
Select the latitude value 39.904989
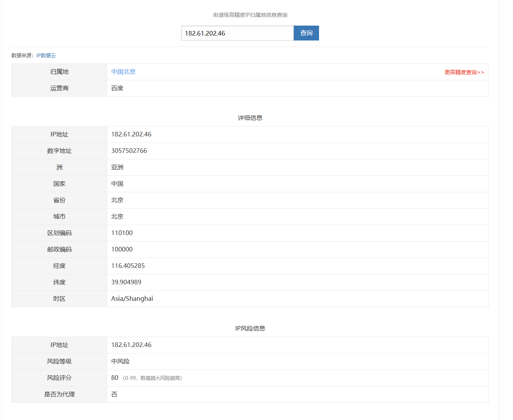coord(126,282)
